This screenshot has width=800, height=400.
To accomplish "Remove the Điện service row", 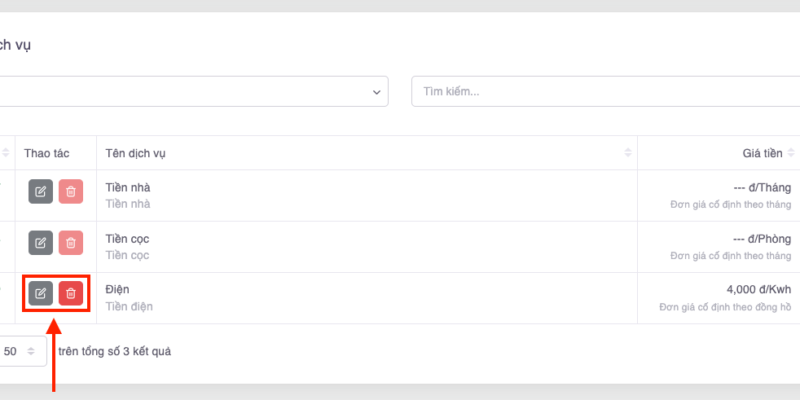I will [70, 293].
